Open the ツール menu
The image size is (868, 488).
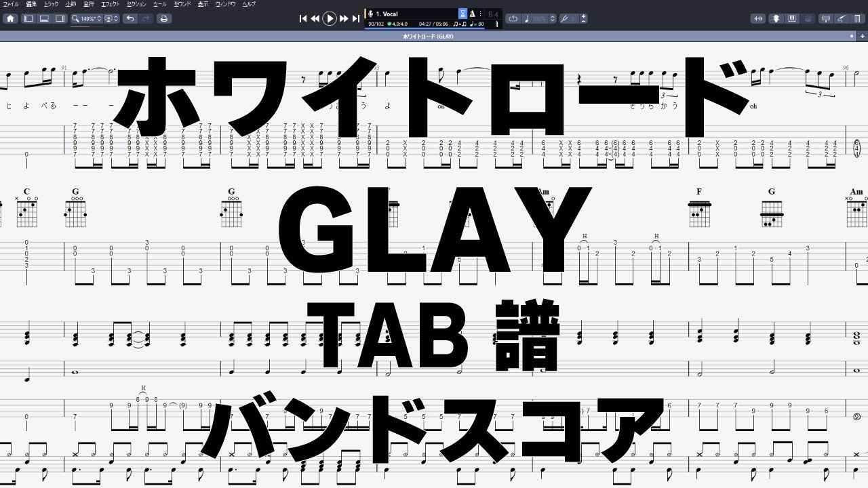160,4
